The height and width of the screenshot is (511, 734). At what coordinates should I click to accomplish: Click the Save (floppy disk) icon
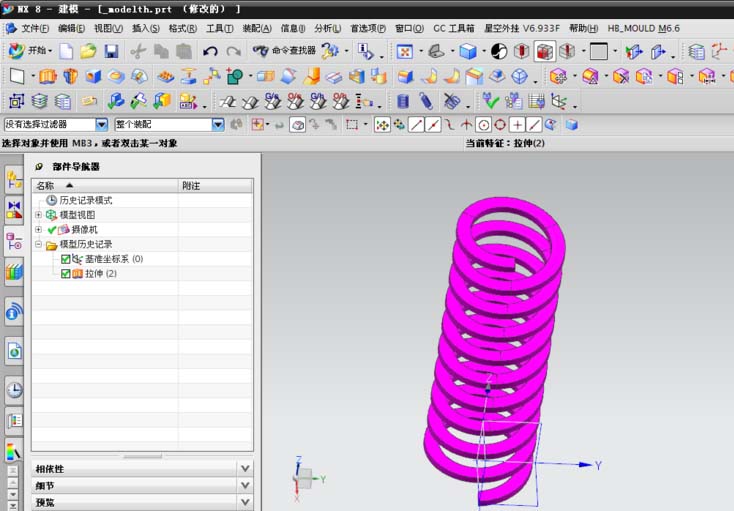pos(111,51)
